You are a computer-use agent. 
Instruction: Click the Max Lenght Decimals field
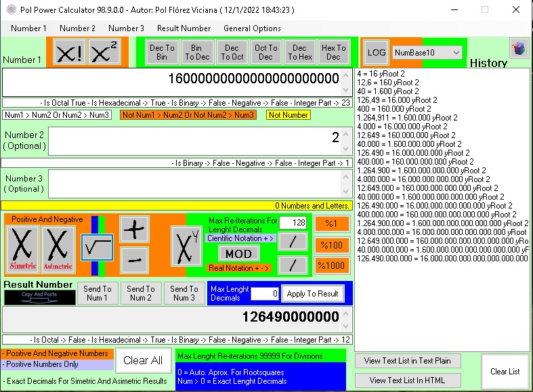point(265,293)
